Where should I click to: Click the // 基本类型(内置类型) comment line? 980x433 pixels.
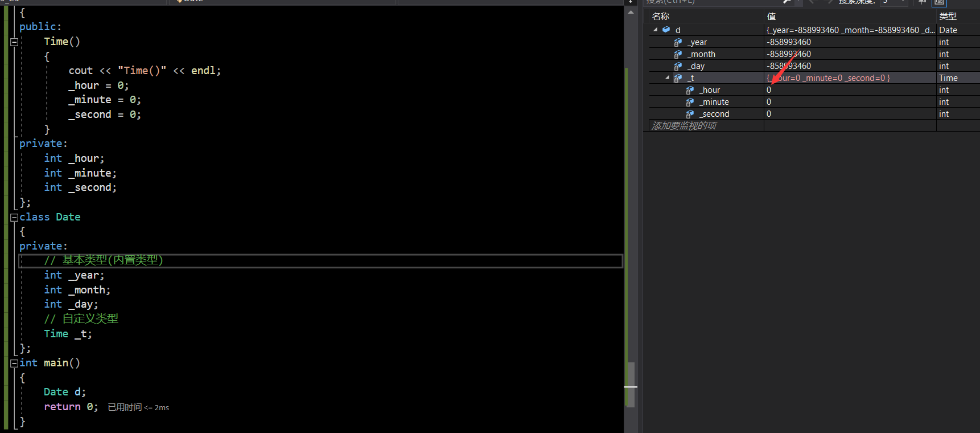click(104, 260)
